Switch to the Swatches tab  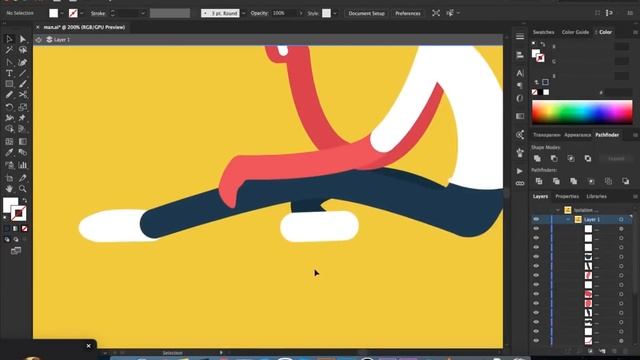tap(543, 32)
